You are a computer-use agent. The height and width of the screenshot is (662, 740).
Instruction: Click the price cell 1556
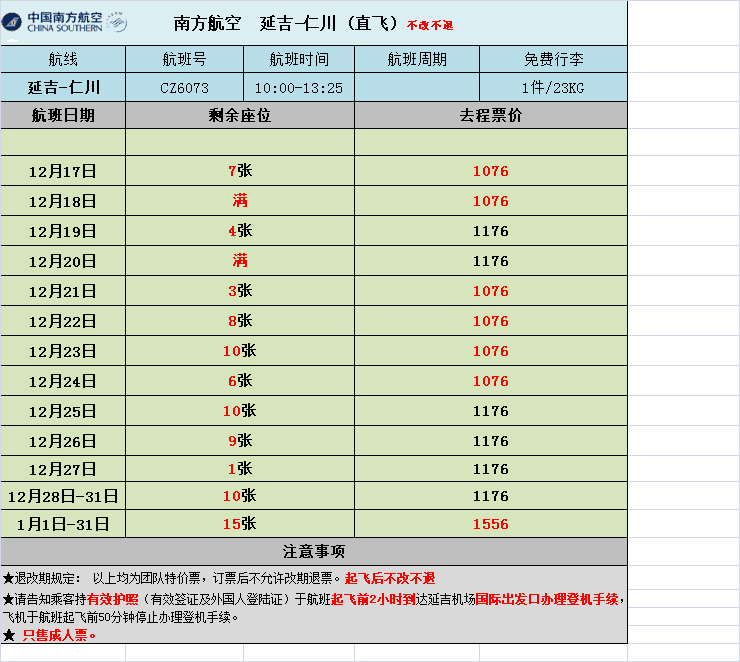(491, 524)
